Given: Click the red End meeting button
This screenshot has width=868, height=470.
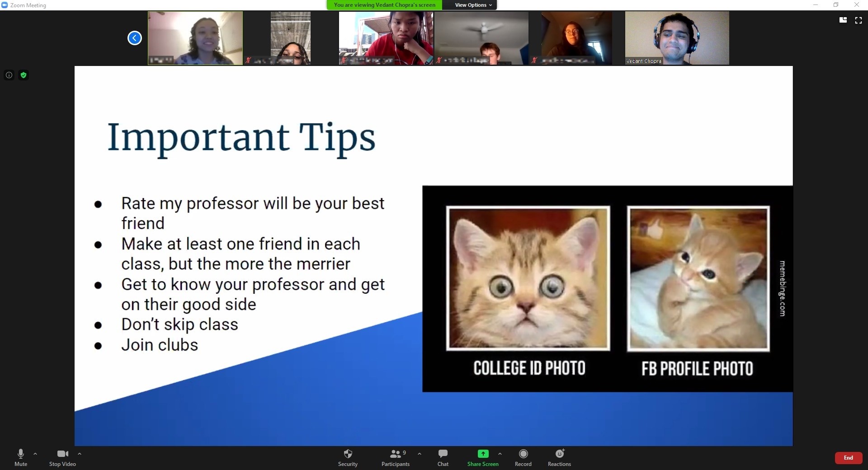Looking at the screenshot, I should pos(848,458).
